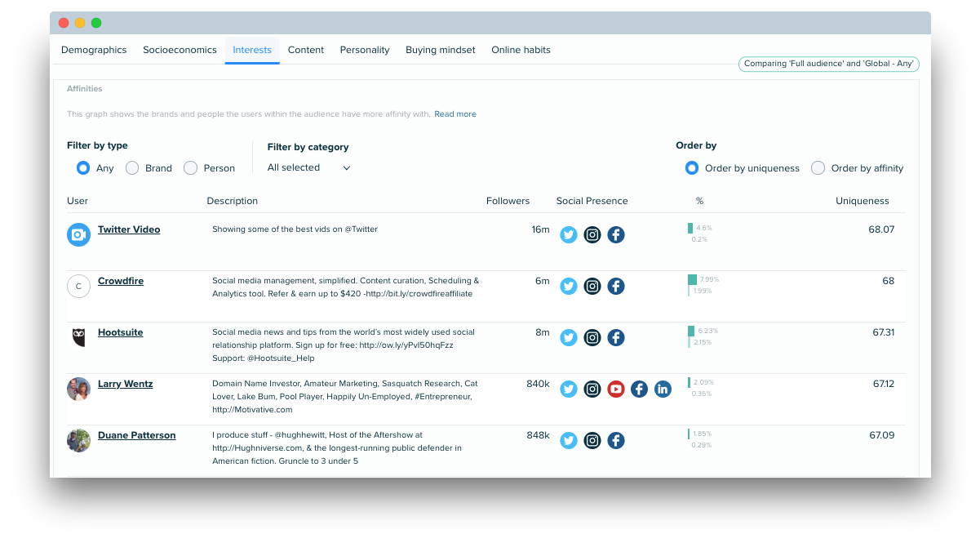Click the 67.09 uniqueness value
Viewport: 980px width, 543px height.
(x=882, y=435)
